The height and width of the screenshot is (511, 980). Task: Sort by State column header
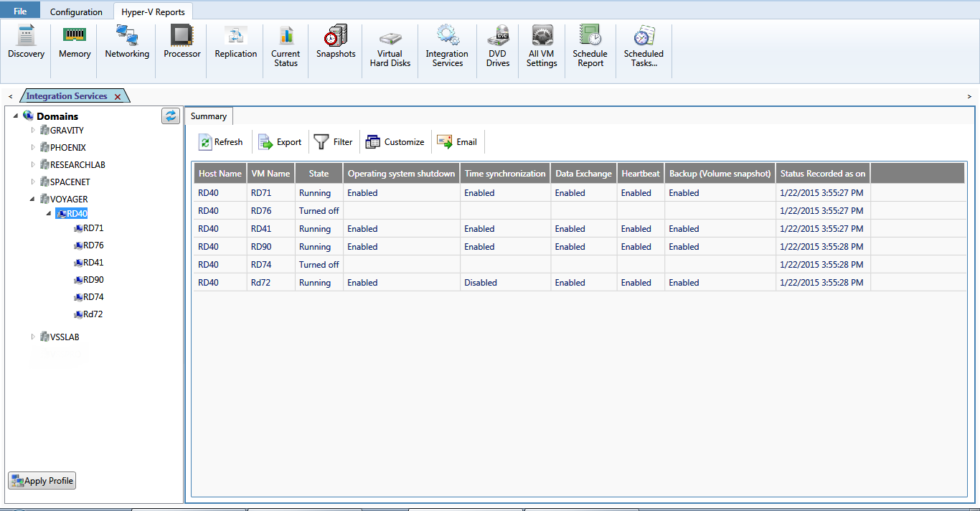(319, 173)
